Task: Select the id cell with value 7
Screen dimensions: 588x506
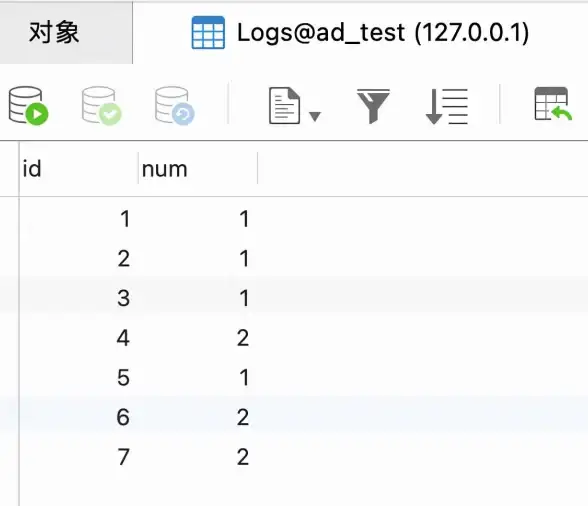Action: [x=79, y=457]
